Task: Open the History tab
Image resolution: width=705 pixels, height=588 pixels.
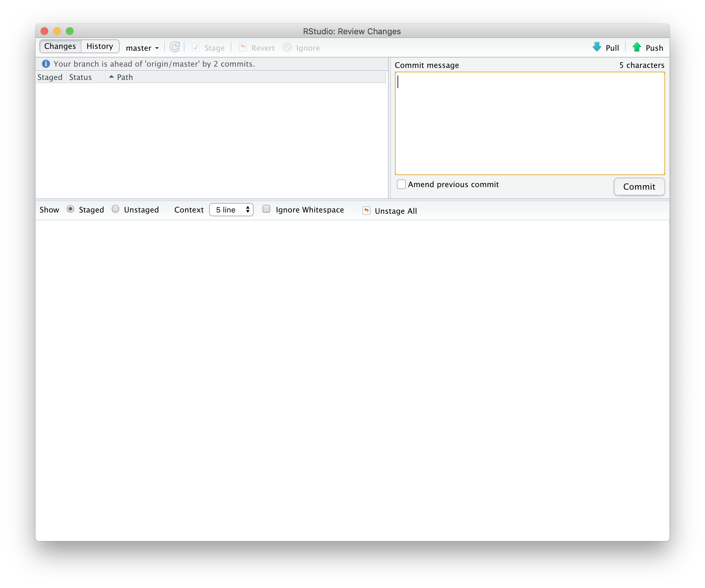Action: [x=100, y=46]
